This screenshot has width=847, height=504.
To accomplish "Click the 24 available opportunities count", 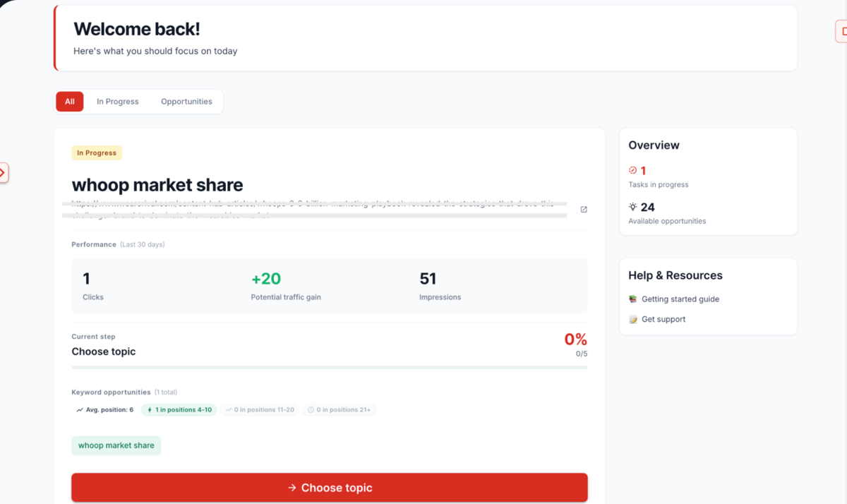I will [648, 207].
